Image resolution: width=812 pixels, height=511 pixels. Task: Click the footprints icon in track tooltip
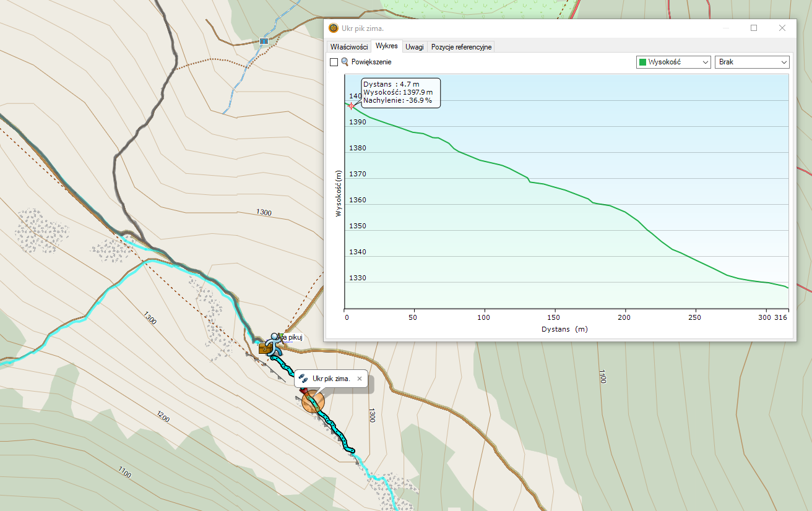pos(303,378)
